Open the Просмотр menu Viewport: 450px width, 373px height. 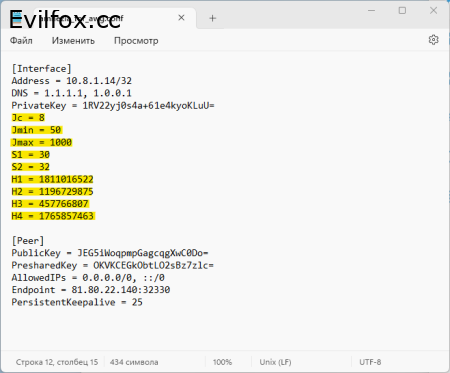click(136, 41)
